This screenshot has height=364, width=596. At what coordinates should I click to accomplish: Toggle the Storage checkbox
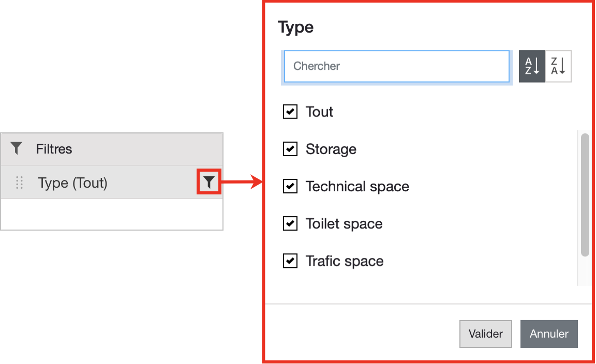point(290,149)
